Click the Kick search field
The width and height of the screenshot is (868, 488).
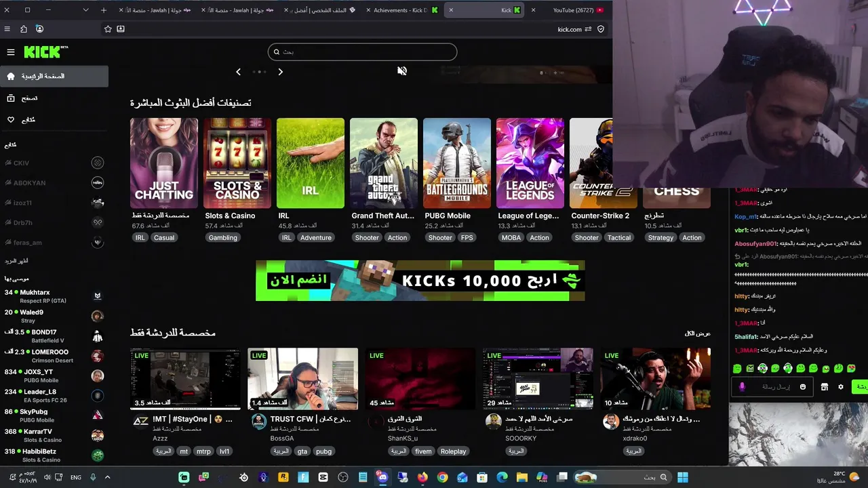tap(362, 52)
